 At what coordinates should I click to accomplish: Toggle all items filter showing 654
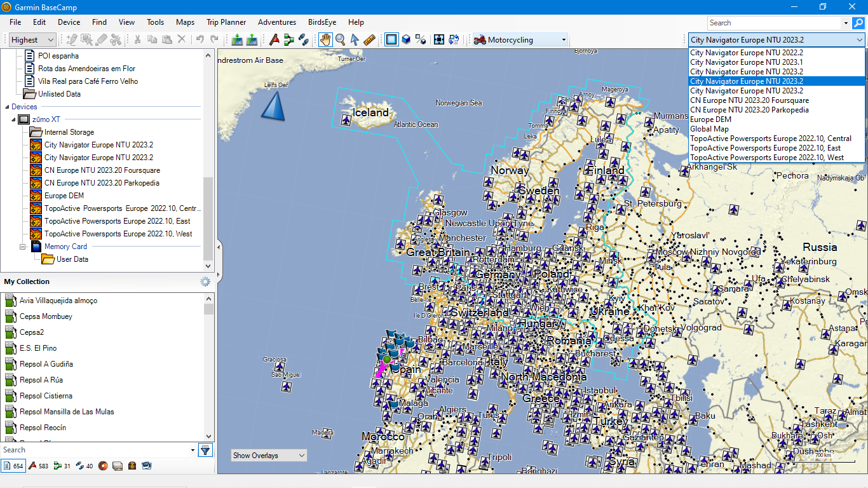tap(13, 466)
